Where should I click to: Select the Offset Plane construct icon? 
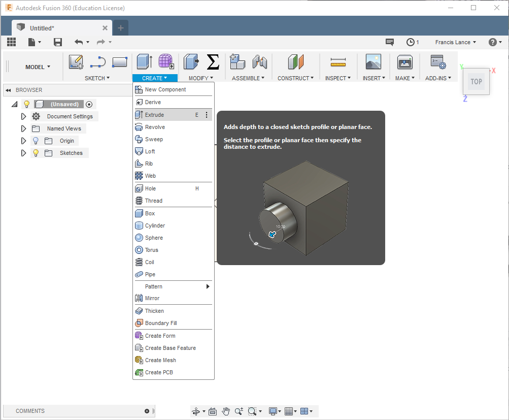296,62
